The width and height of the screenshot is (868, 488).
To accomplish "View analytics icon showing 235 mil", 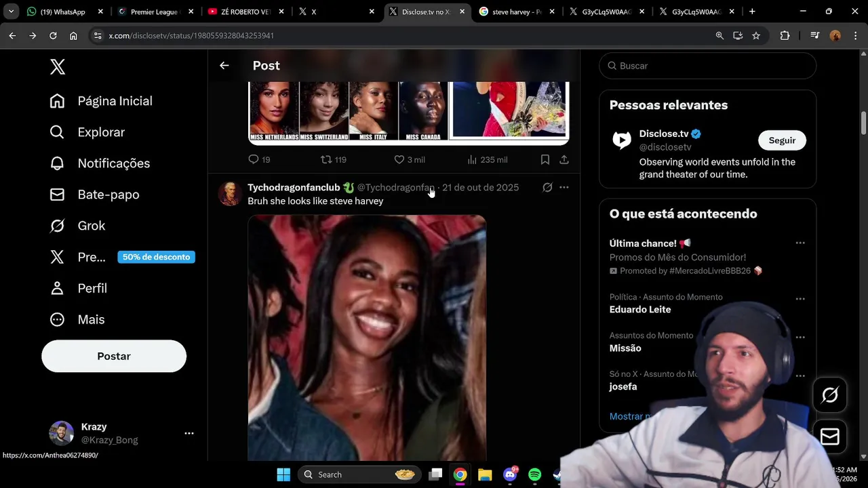I will pos(487,159).
